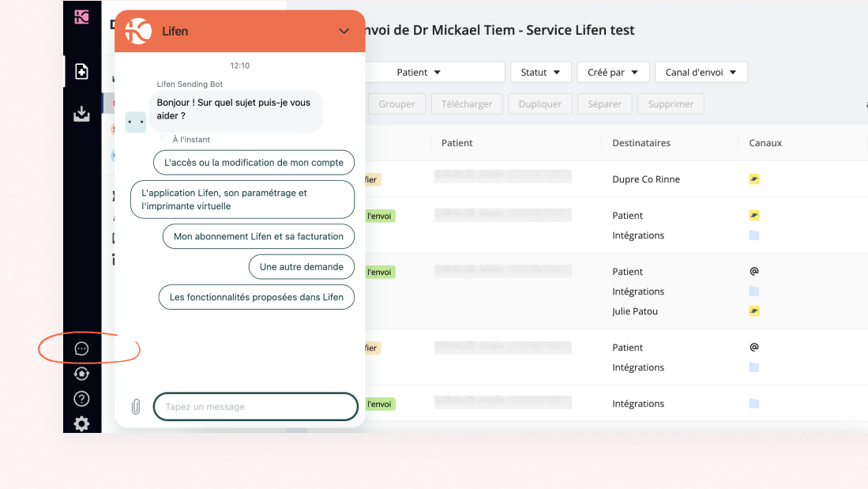Screen dimensions: 868x489
Task: Open the Lifen logo in sidebar
Action: pyautogui.click(x=81, y=17)
